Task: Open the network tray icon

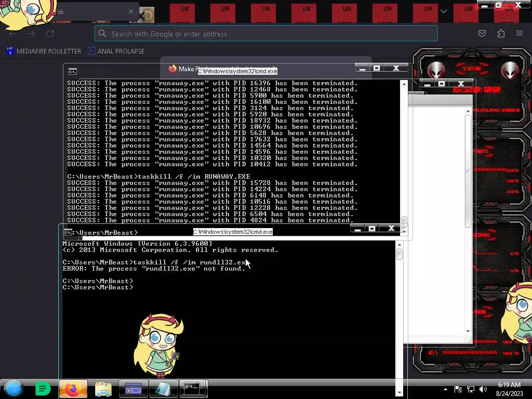Action: [x=471, y=389]
